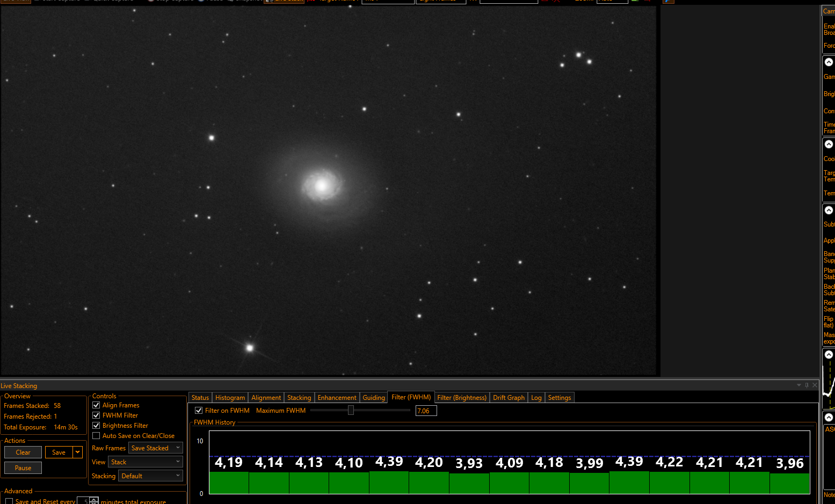Go to the Stacking tab

tap(299, 398)
